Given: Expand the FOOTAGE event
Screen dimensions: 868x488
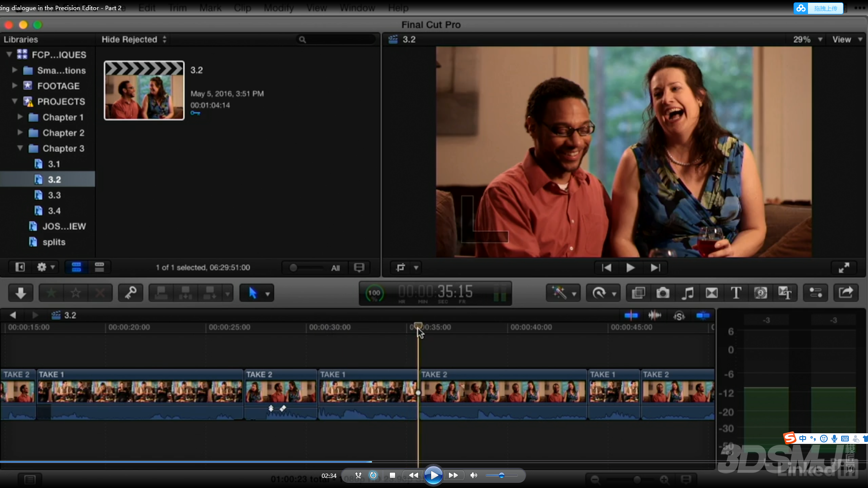Looking at the screenshot, I should (x=15, y=85).
